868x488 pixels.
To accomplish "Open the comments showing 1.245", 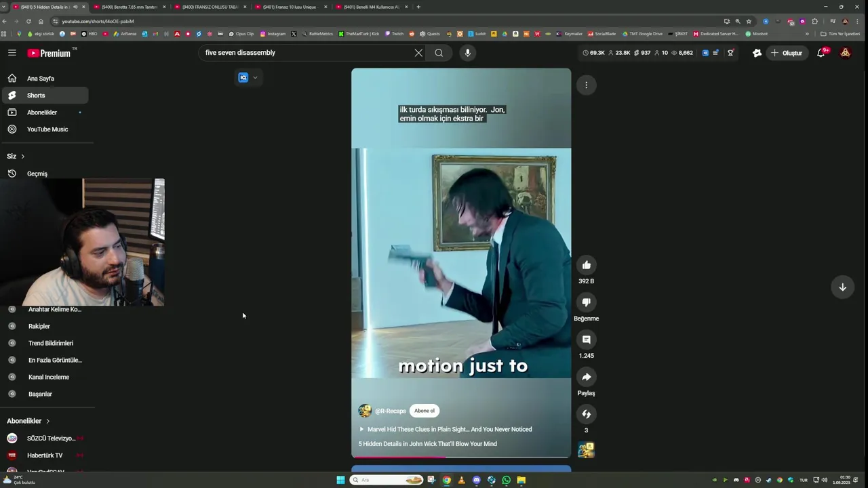I will pyautogui.click(x=587, y=340).
